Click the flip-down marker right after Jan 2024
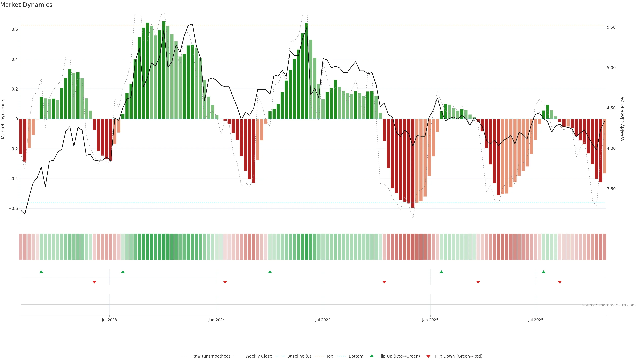This screenshot has width=644, height=362. 225,282
